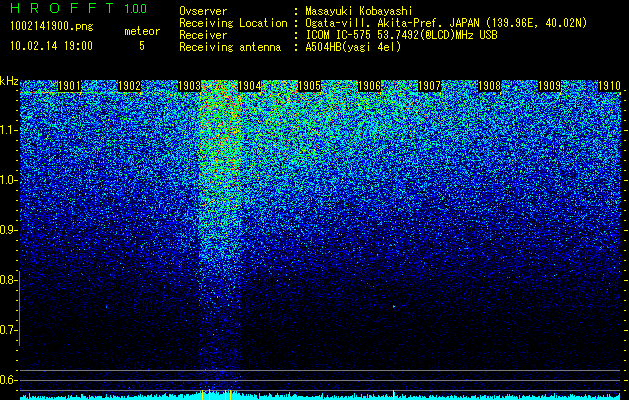
Task: Click the 1908 time marker
Action: point(489,86)
